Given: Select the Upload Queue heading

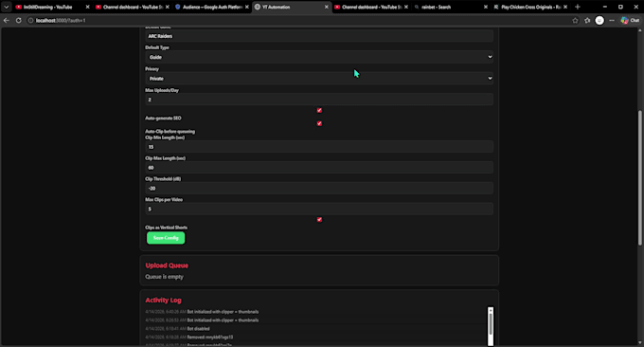Looking at the screenshot, I should [x=167, y=265].
